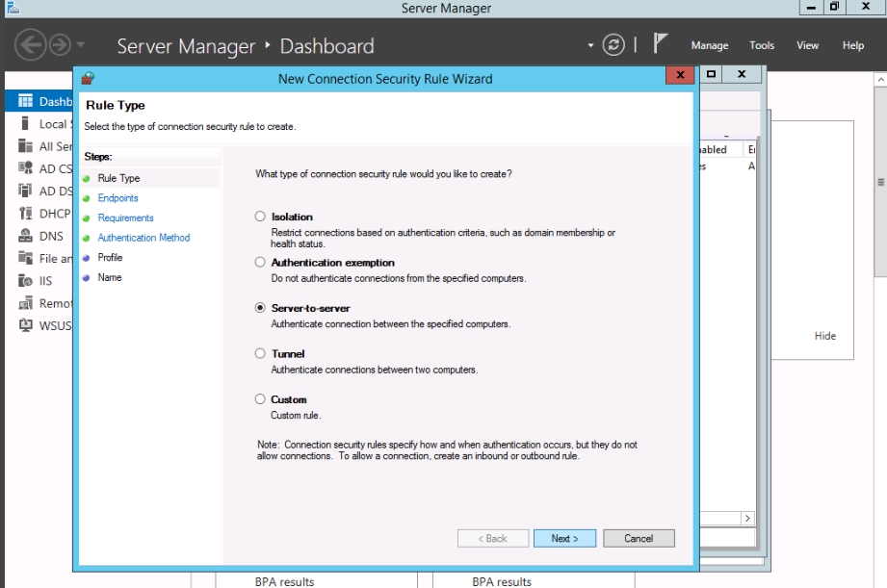Click the Server Manager back arrow icon

pos(30,44)
